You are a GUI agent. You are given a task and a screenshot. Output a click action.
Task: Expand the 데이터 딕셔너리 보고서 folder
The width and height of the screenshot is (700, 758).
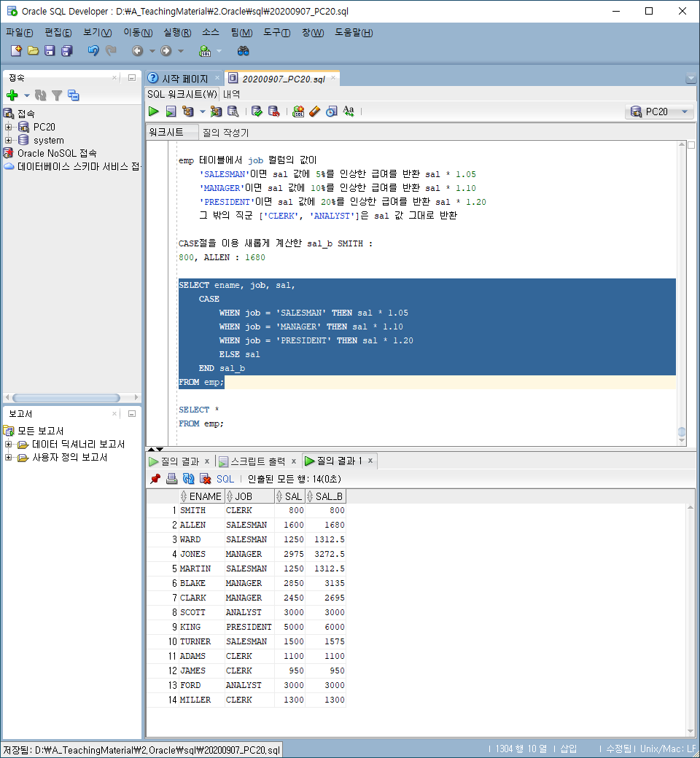coord(8,444)
